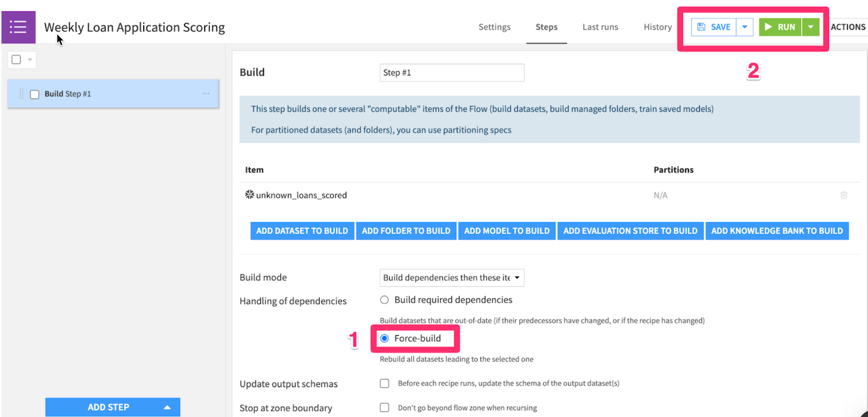This screenshot has width=868, height=417.
Task: Tick the Build Step #1 checkbox
Action: [x=34, y=94]
